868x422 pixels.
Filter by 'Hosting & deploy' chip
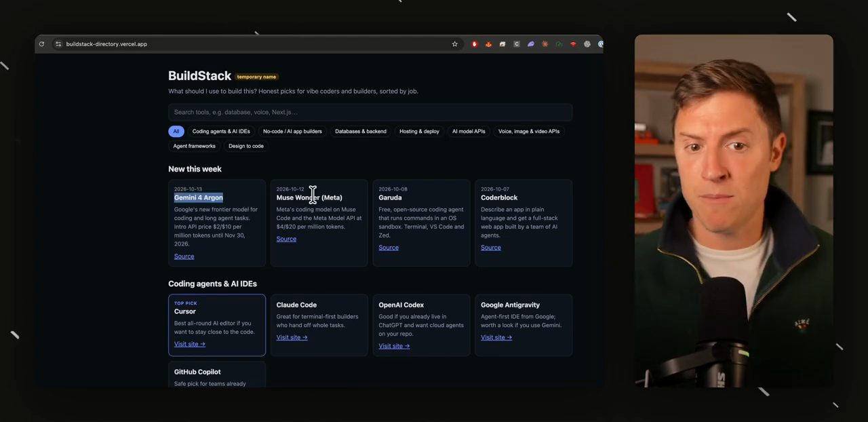coord(419,132)
